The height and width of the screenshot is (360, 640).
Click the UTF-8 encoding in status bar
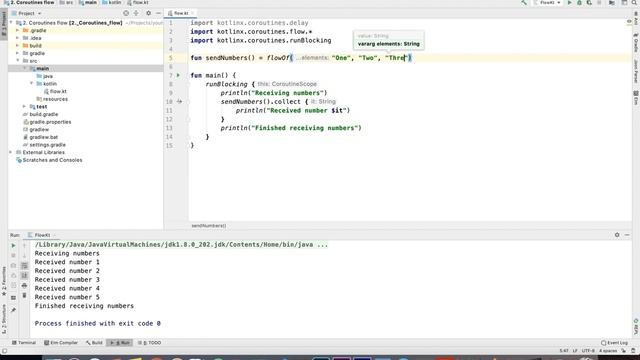tap(588, 351)
